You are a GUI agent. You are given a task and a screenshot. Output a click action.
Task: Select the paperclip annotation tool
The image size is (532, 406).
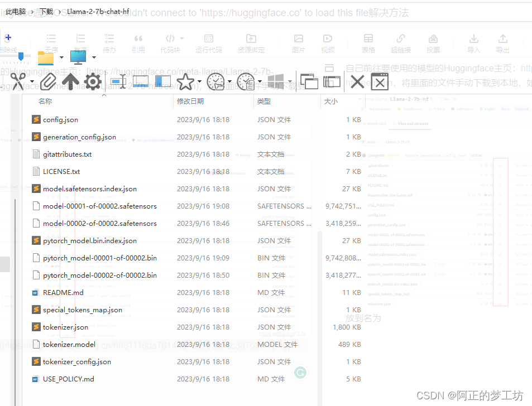pos(47,81)
